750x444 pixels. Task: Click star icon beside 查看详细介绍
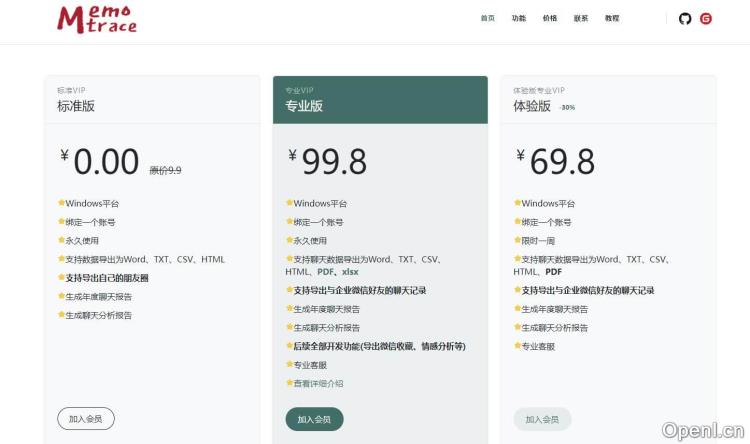tap(289, 383)
